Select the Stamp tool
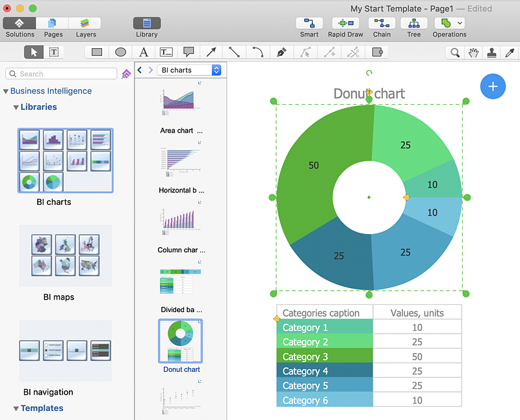Image resolution: width=520 pixels, height=420 pixels. (491, 53)
